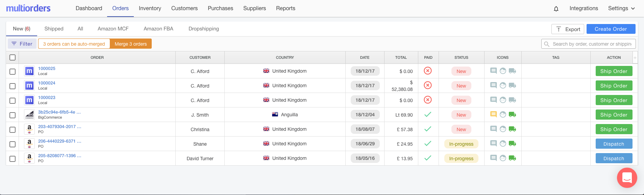Click the add column plus icon
Viewport: 644px width, 195px height.
pos(635,58)
